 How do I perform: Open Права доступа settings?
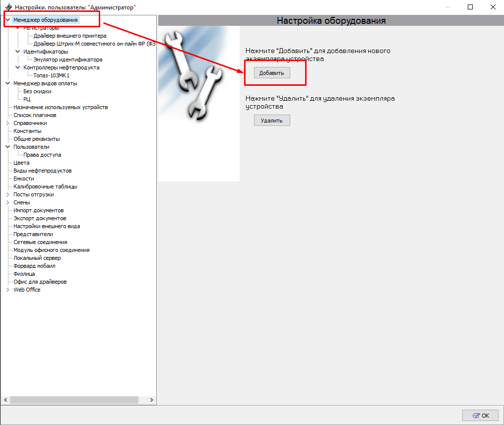[42, 155]
